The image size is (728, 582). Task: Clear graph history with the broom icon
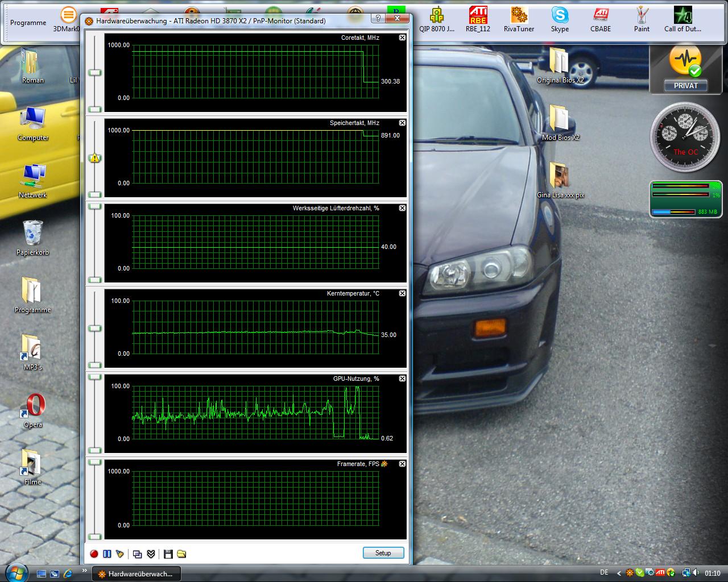point(120,554)
